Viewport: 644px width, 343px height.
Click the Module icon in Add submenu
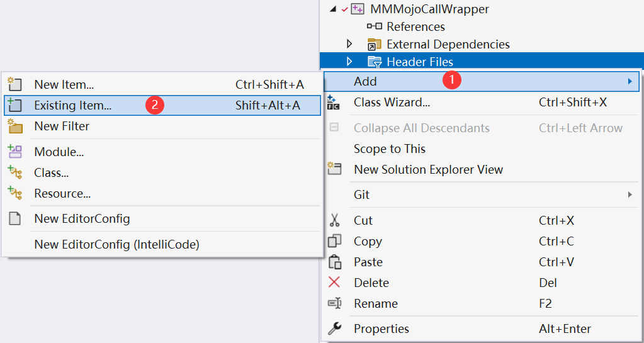[14, 152]
